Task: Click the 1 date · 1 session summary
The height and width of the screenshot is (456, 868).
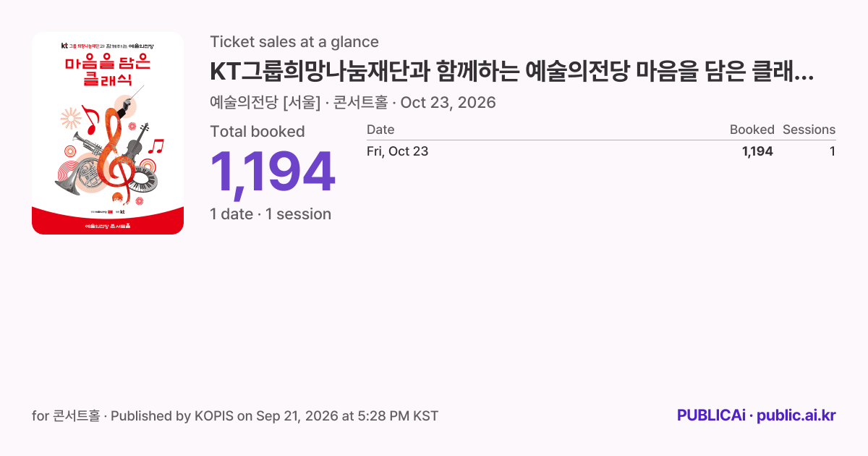Action: click(x=271, y=214)
